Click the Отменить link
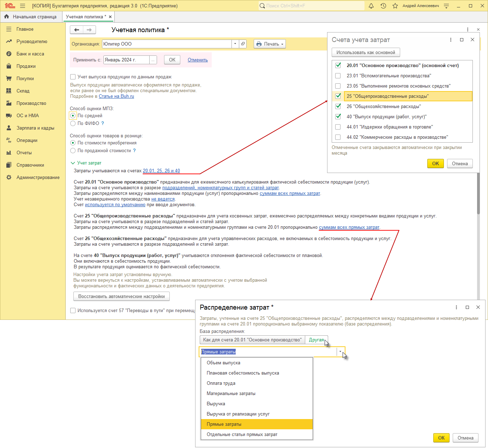 (198, 60)
